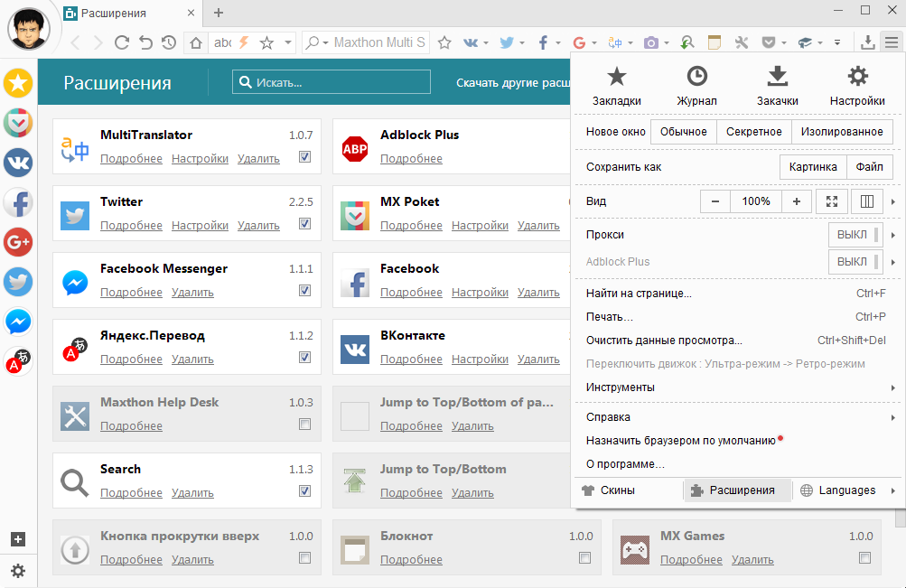Expand the toolbar overflow arrow
The image size is (906, 588).
[x=837, y=42]
